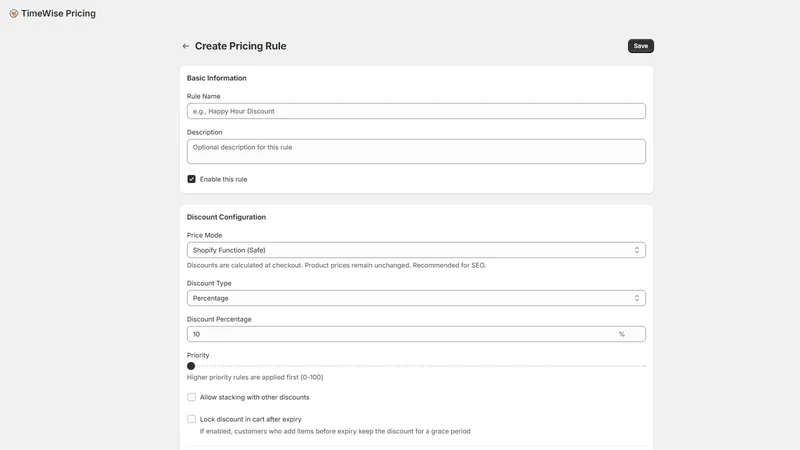
Task: Click the grace period explanation text
Action: pos(335,431)
